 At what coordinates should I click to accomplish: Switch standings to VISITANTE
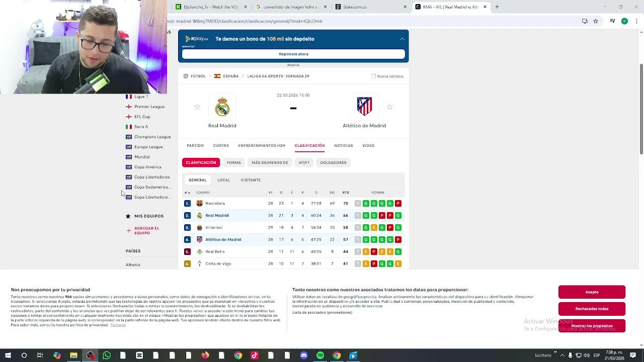pos(251,180)
